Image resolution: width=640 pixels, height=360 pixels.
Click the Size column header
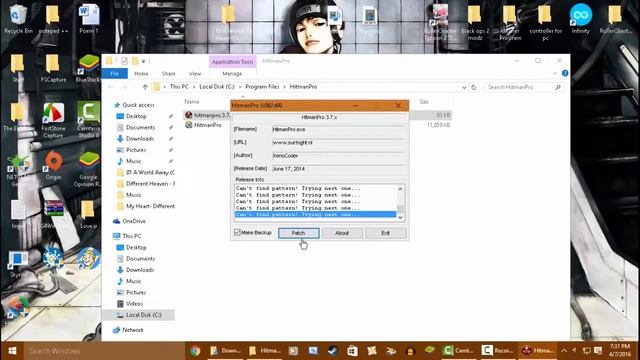[424, 102]
